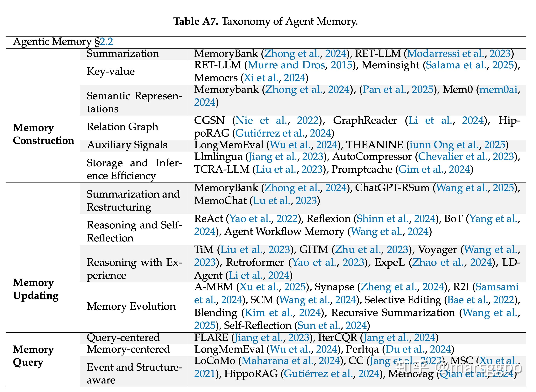Click the Jang et al. citation for IterCQR

(399, 338)
